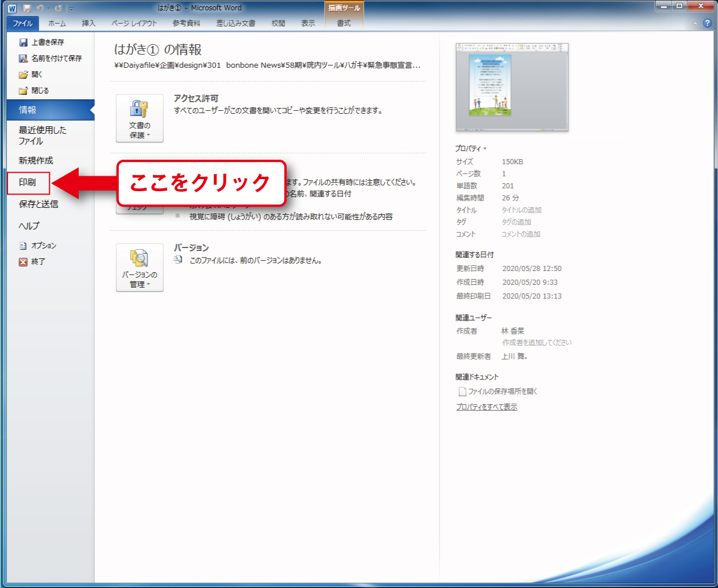Viewport: 718px width, 588px height.
Task: Open the 挿入 tab
Action: point(88,23)
